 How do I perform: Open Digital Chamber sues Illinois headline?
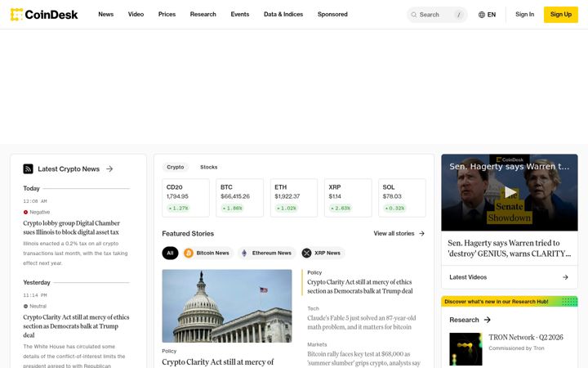point(71,227)
